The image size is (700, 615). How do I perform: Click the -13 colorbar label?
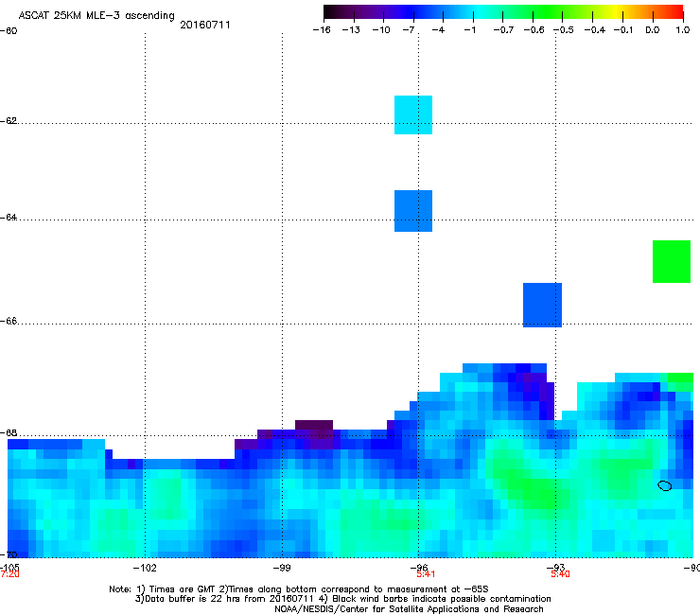point(351,30)
